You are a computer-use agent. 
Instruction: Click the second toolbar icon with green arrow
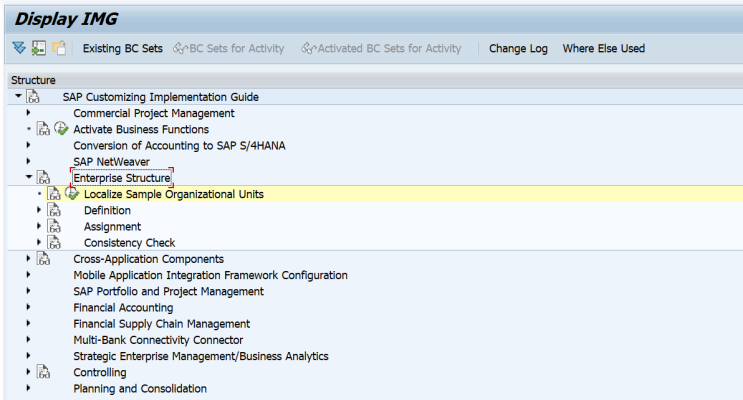pos(39,48)
